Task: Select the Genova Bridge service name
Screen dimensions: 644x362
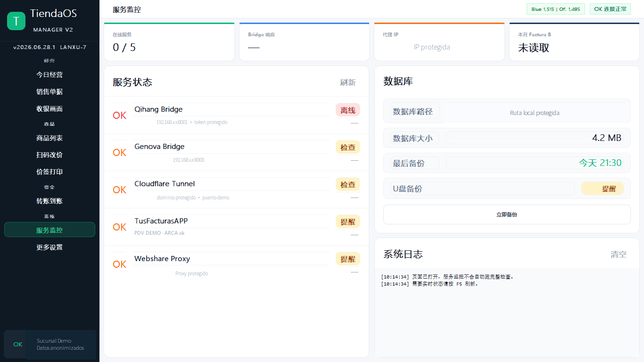Action: [x=159, y=147]
